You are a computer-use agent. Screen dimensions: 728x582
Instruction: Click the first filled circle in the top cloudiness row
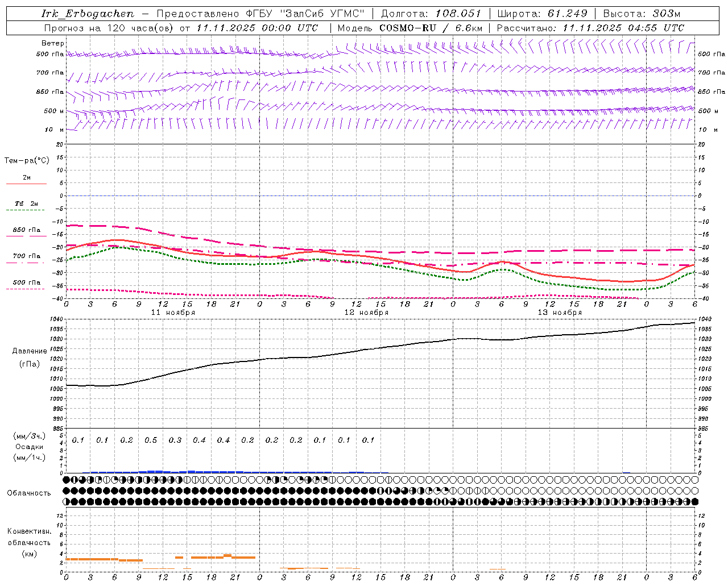[x=67, y=480]
